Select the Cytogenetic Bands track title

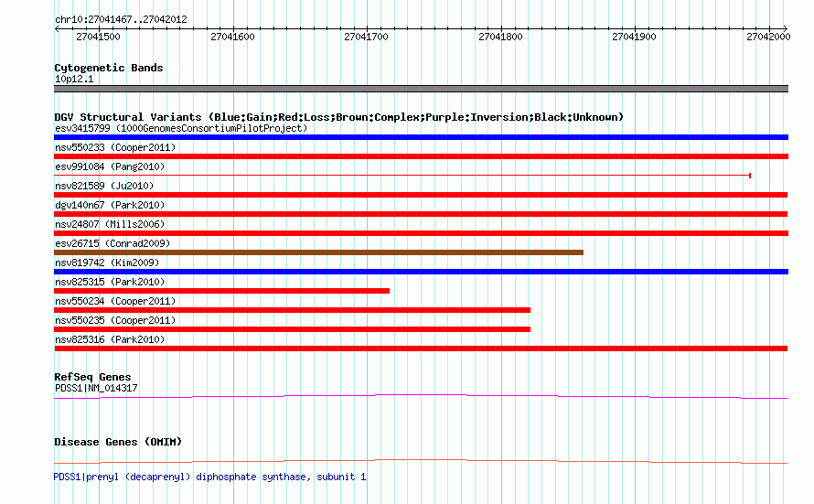click(x=109, y=68)
